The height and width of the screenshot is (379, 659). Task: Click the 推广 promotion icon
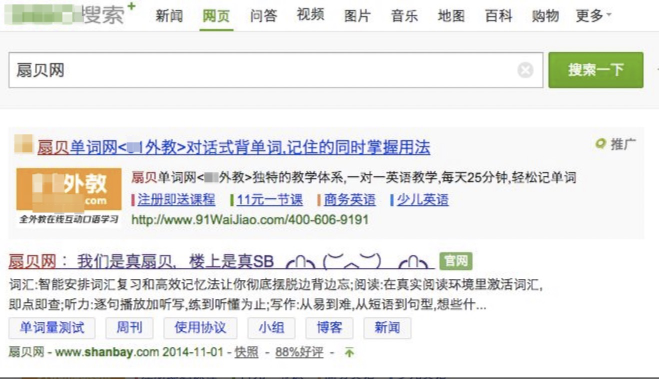click(601, 144)
